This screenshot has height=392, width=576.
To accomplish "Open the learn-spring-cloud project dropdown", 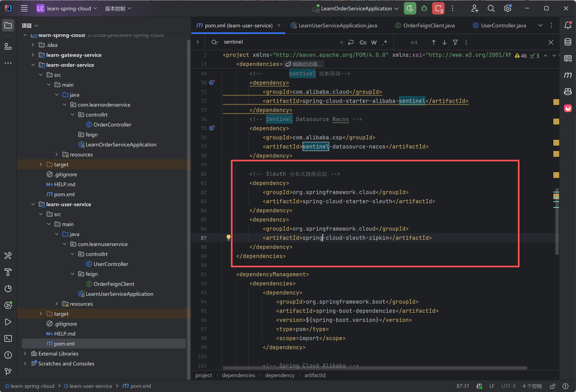I will coord(67,9).
